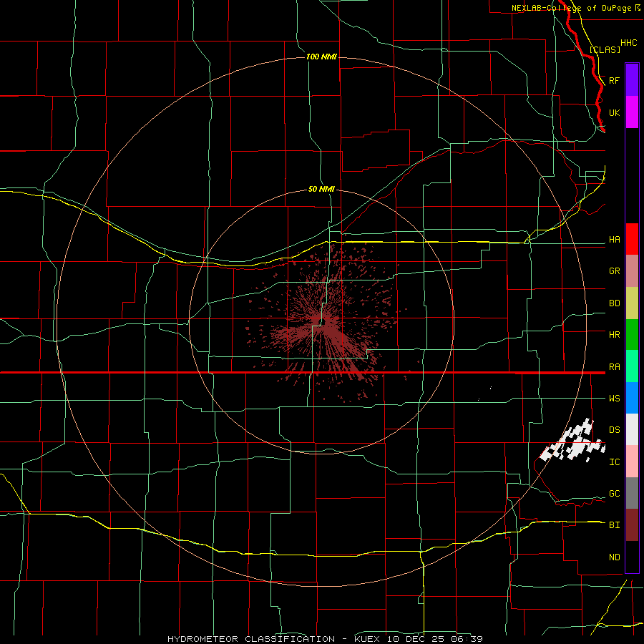The image size is (644, 644).
Task: Click the 100 NMI range ring label
Action: point(321,57)
